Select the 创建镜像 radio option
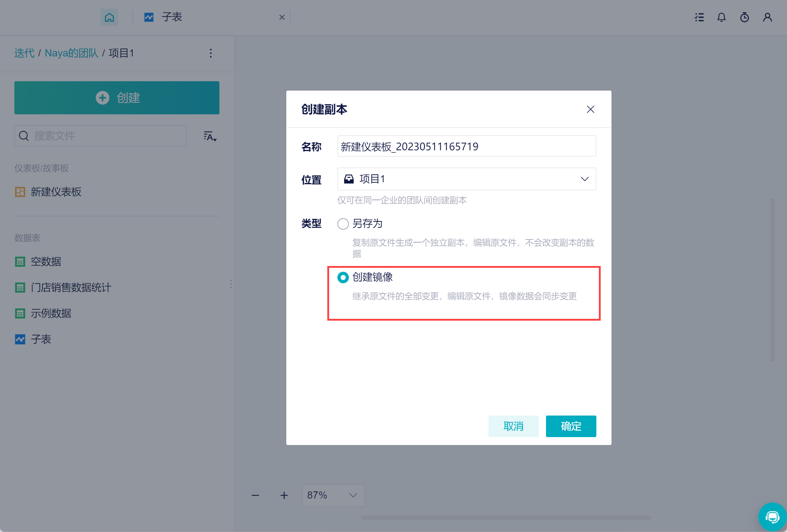This screenshot has width=787, height=532. [343, 277]
